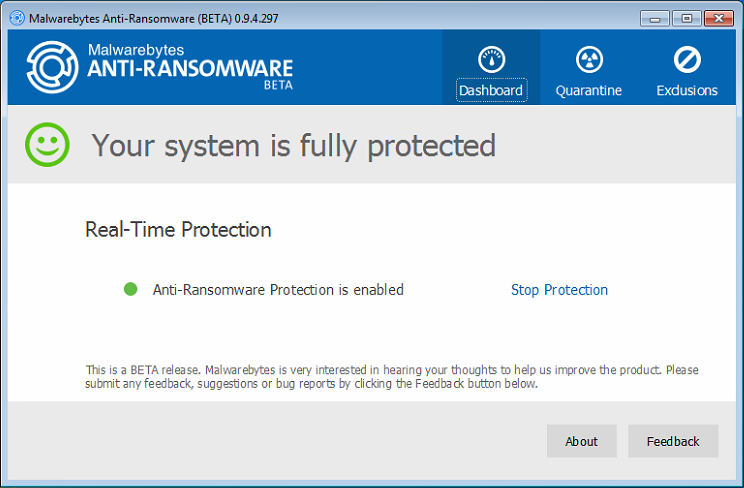Click the Real-Time Protection heading
744x488 pixels.
tap(178, 230)
